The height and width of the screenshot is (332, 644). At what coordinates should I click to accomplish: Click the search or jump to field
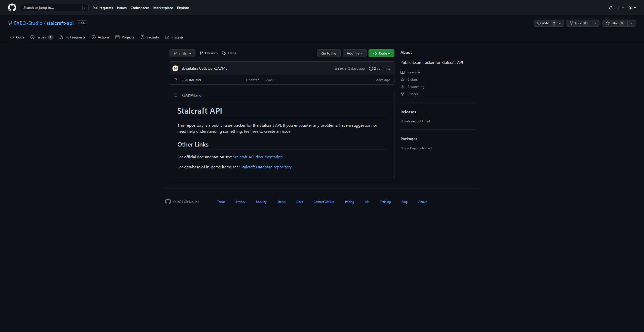[54, 8]
